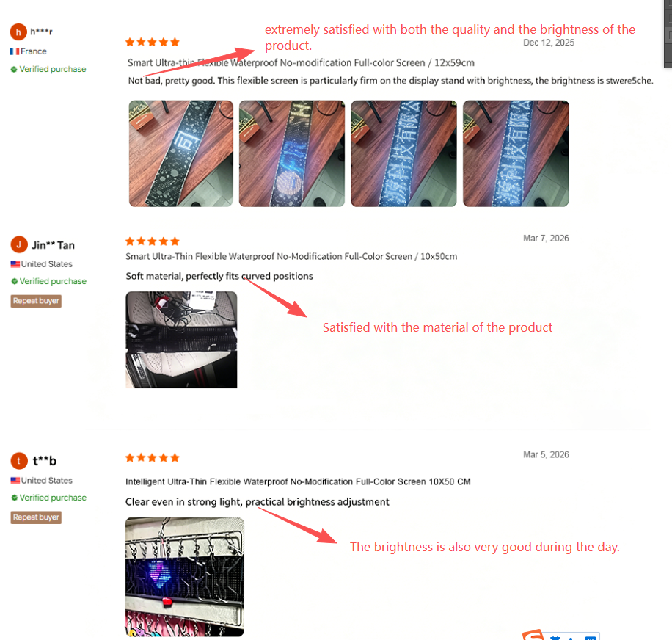Click the 10x50cm product title in Jin's review
This screenshot has height=640, width=672.
[x=291, y=256]
